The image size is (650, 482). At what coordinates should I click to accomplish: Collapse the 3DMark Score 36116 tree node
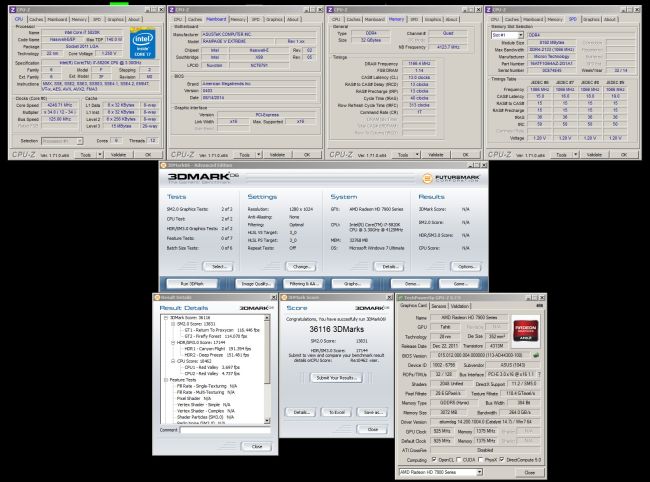(x=166, y=318)
